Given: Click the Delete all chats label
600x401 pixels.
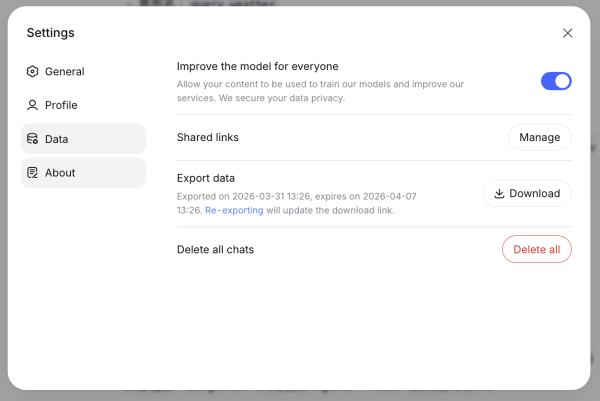Looking at the screenshot, I should [215, 249].
